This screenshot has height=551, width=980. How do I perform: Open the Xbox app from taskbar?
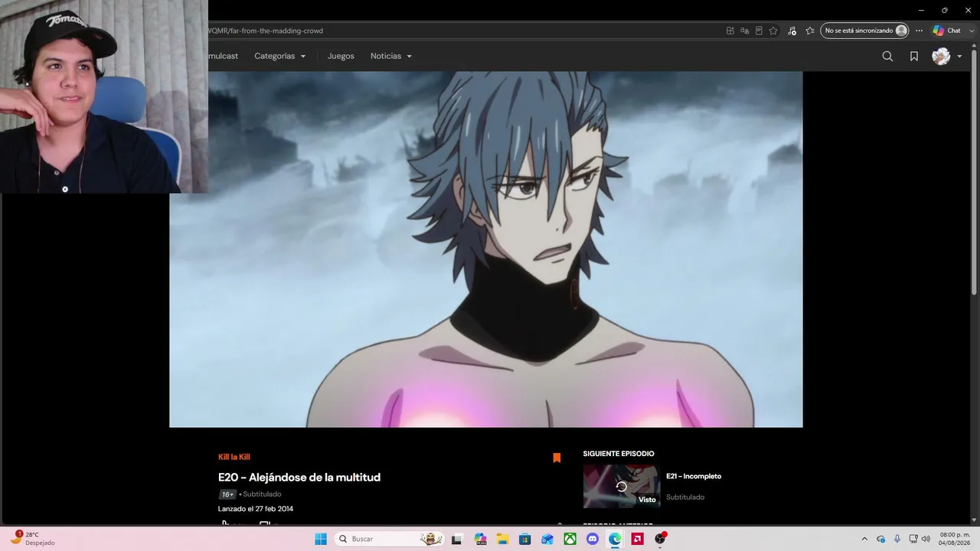(x=570, y=539)
